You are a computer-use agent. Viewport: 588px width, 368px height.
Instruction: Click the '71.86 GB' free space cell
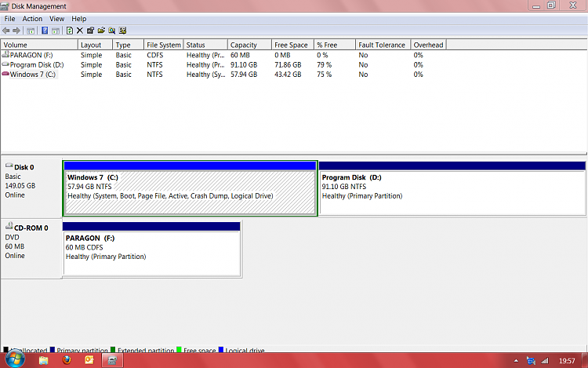coord(288,65)
